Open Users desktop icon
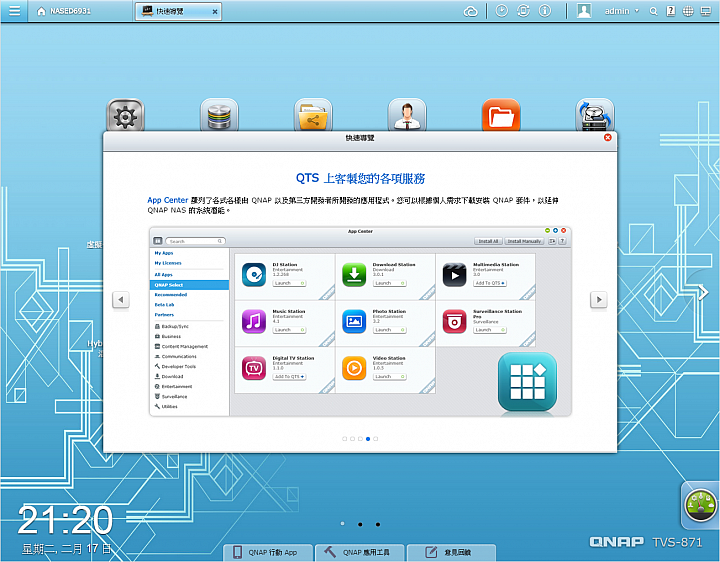720x562 pixels. 407,115
